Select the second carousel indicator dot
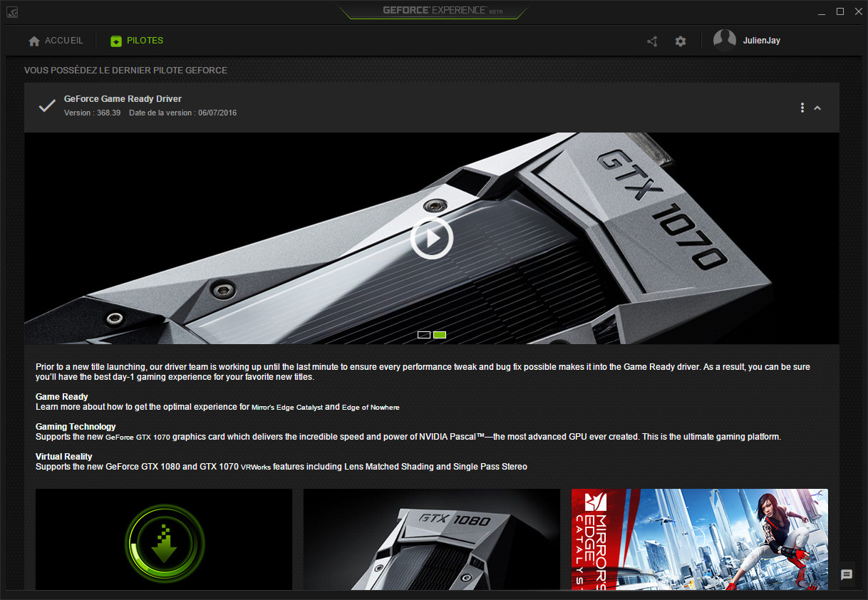The width and height of the screenshot is (868, 600). click(x=440, y=334)
